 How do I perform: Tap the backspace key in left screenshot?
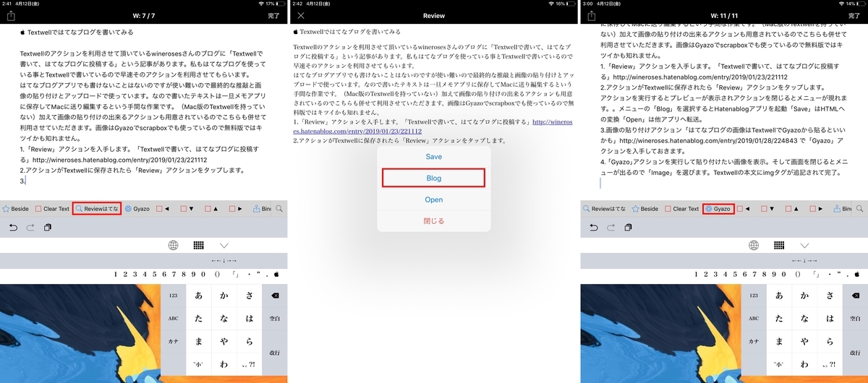(x=275, y=296)
